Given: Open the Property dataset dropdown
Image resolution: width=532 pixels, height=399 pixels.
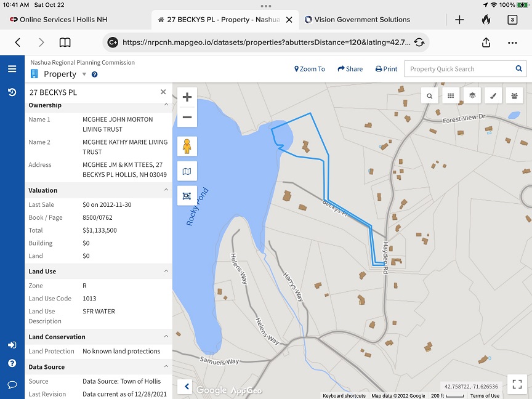Looking at the screenshot, I should click(x=84, y=75).
